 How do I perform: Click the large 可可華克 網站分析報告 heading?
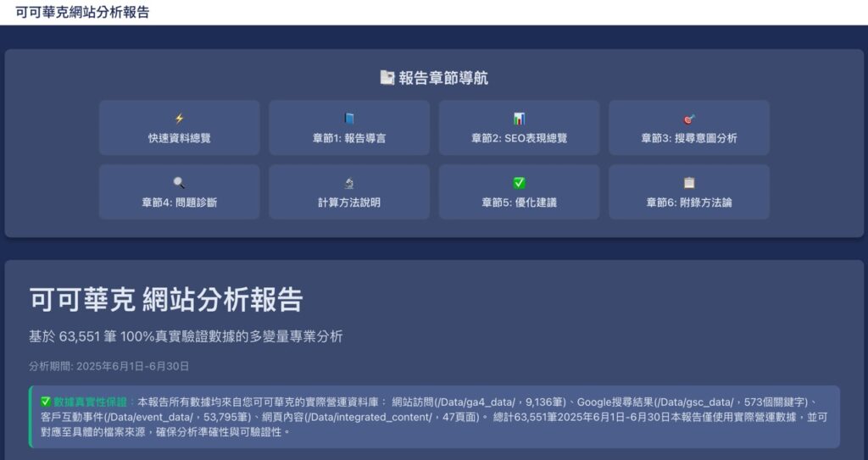166,300
